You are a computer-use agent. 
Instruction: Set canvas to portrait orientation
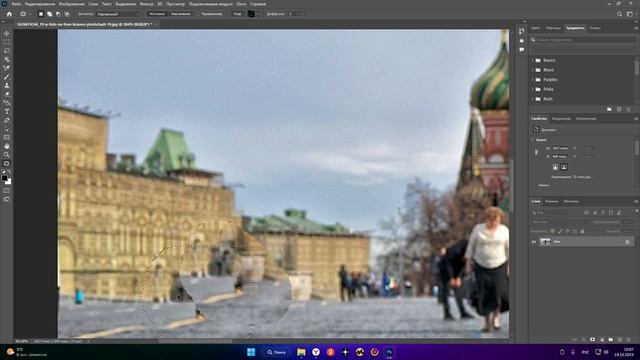click(555, 167)
